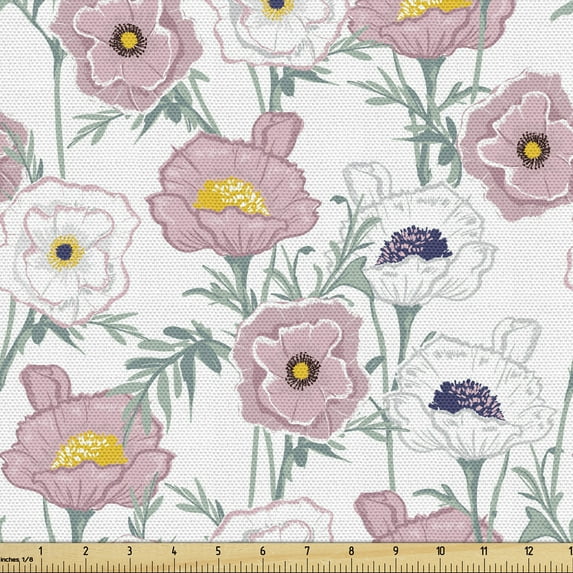Click the number 11 on the ruler
The height and width of the screenshot is (573, 573).
[484, 551]
